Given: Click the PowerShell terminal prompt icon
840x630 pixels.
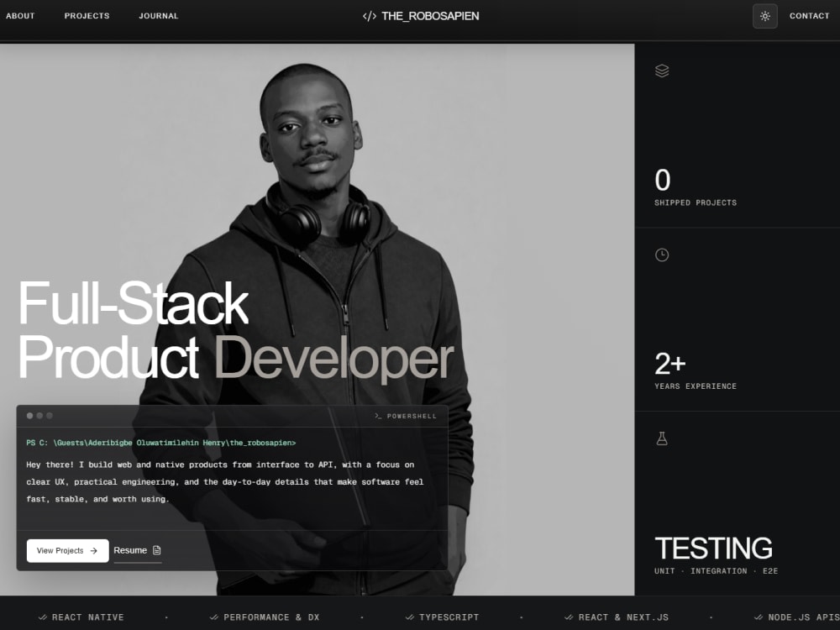Looking at the screenshot, I should click(378, 417).
